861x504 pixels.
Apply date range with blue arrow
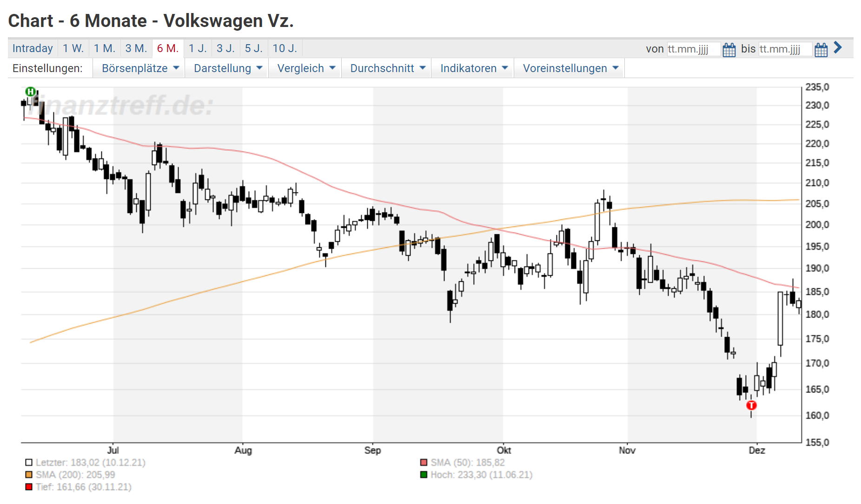coord(838,47)
